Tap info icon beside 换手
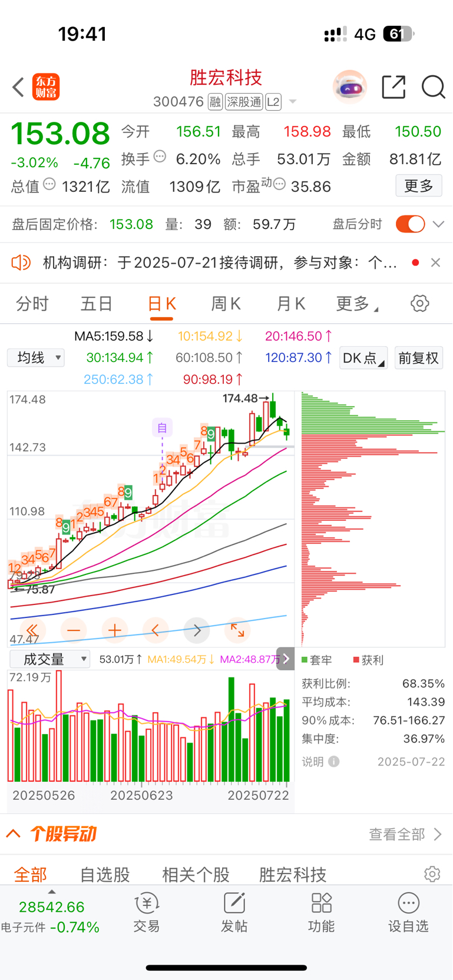453x980 pixels. (x=160, y=157)
